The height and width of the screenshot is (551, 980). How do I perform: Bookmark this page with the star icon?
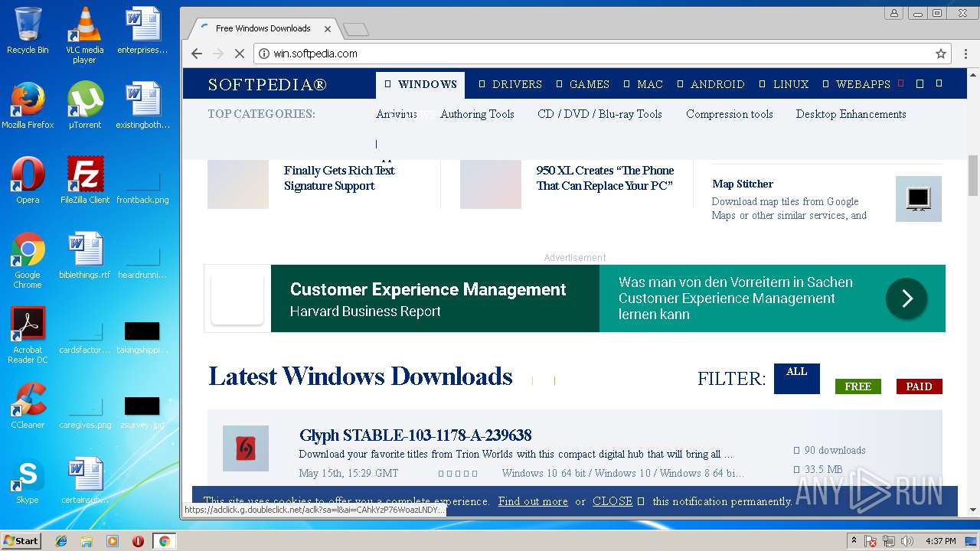coord(941,54)
